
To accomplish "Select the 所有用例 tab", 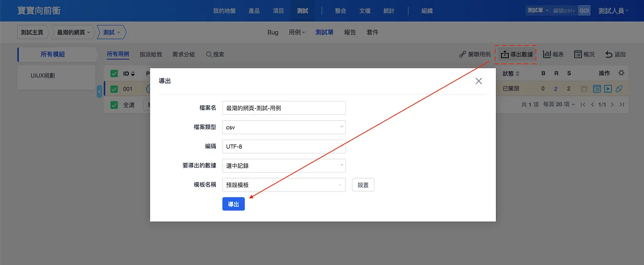I will pyautogui.click(x=118, y=54).
